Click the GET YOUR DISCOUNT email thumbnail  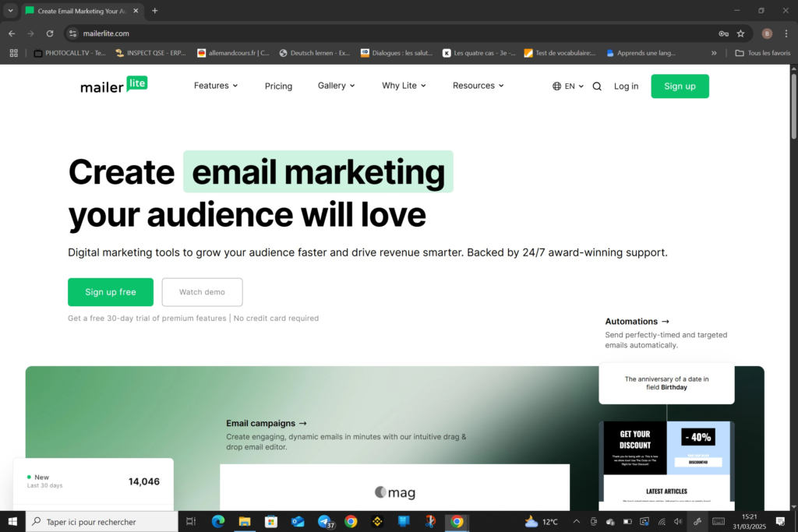tap(666, 465)
